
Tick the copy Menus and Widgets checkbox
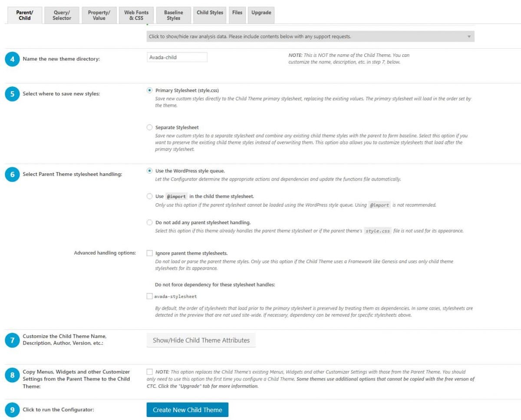[x=150, y=372]
